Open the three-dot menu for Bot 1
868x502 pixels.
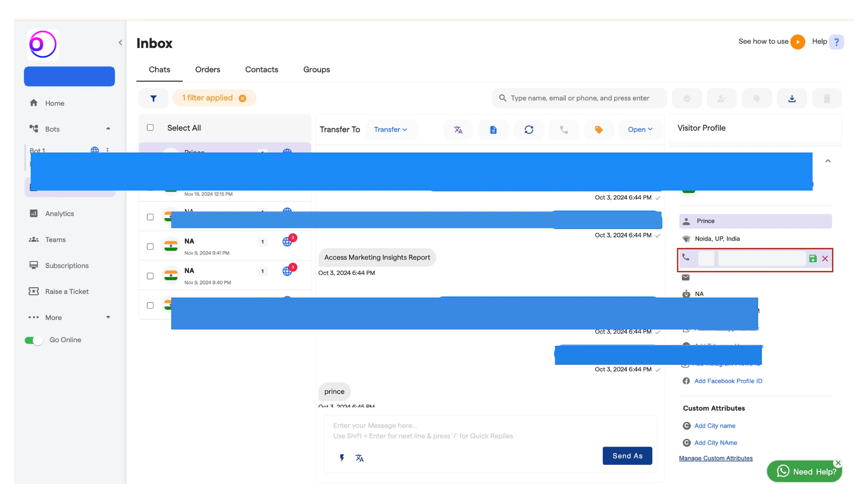(107, 150)
